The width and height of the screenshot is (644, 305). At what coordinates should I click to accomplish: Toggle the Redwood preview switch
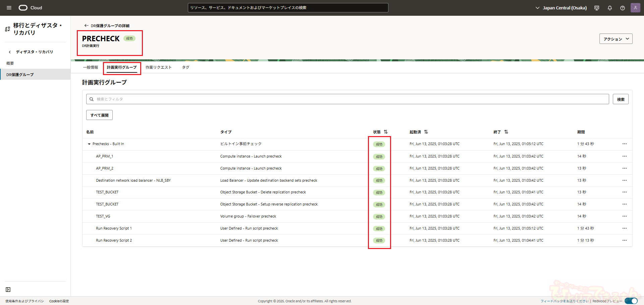[631, 301]
